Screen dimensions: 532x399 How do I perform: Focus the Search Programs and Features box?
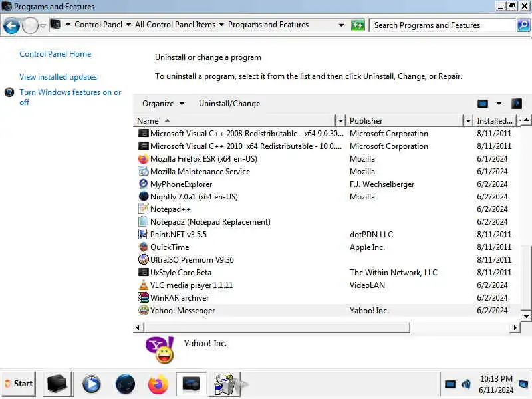[443, 25]
